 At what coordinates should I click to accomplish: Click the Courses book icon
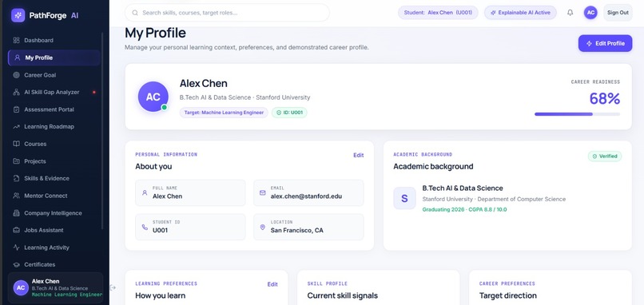tap(17, 144)
